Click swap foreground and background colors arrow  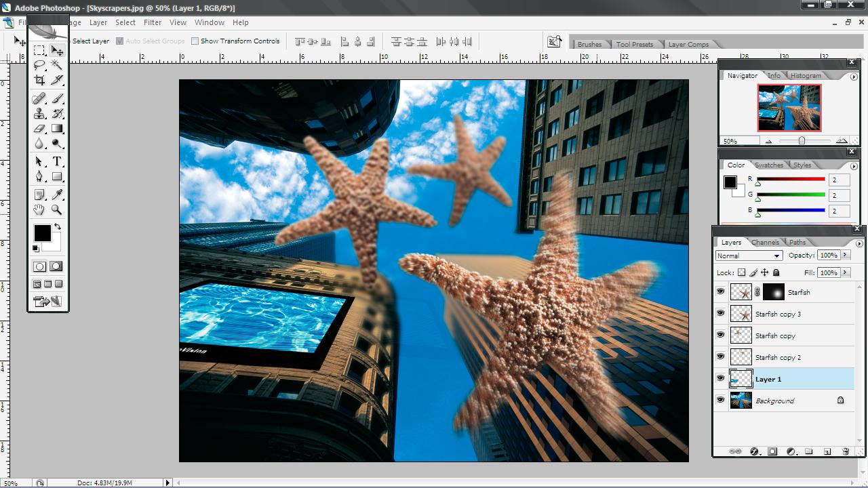(58, 227)
